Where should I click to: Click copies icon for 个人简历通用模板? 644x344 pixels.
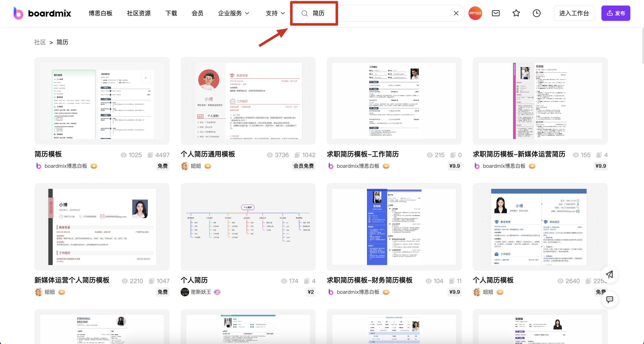tap(297, 155)
